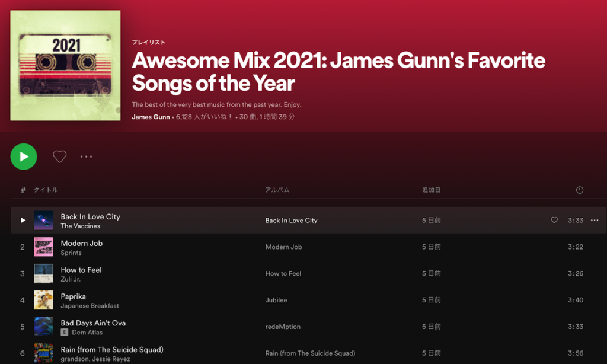Open more options for Back In Love City
Viewport: 607px width, 364px height.
click(595, 220)
